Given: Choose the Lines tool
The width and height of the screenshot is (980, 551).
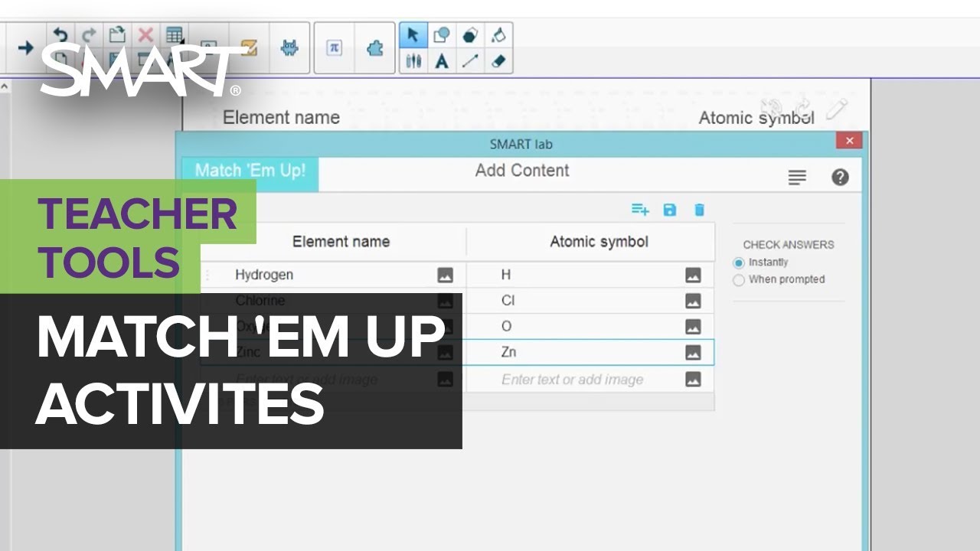Looking at the screenshot, I should coord(470,61).
